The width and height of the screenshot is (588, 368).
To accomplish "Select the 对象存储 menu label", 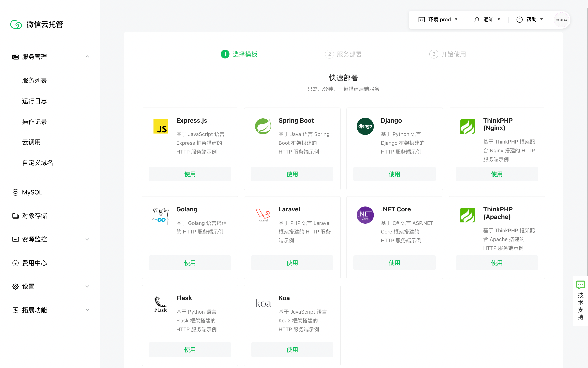I will 34,216.
